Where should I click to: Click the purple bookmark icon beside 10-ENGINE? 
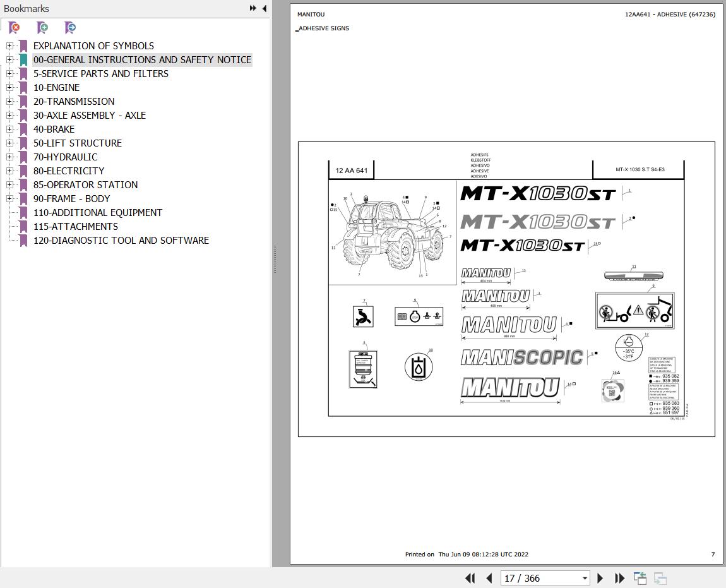tap(23, 88)
